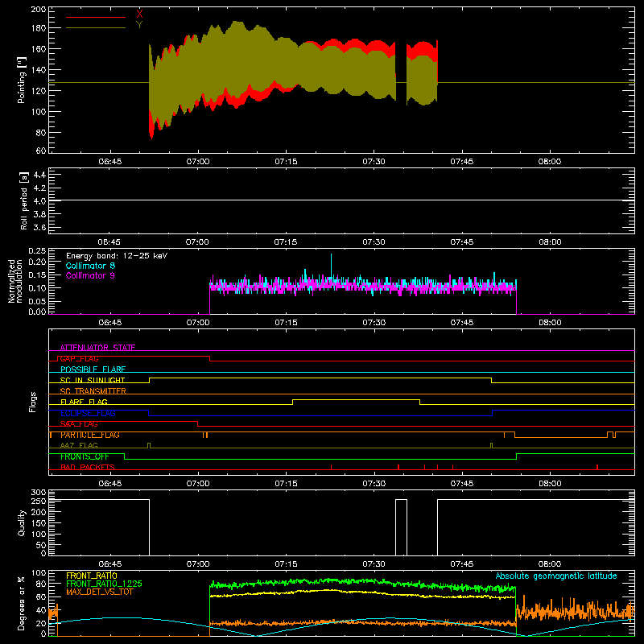Click the 07:00 label under Flags plot
Viewport: 644px width, 644px height.
tap(198, 484)
